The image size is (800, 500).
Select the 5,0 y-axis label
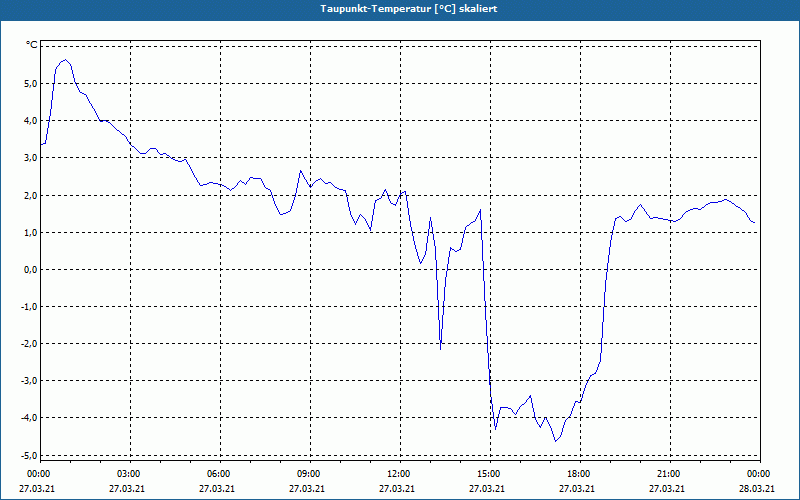coord(31,84)
